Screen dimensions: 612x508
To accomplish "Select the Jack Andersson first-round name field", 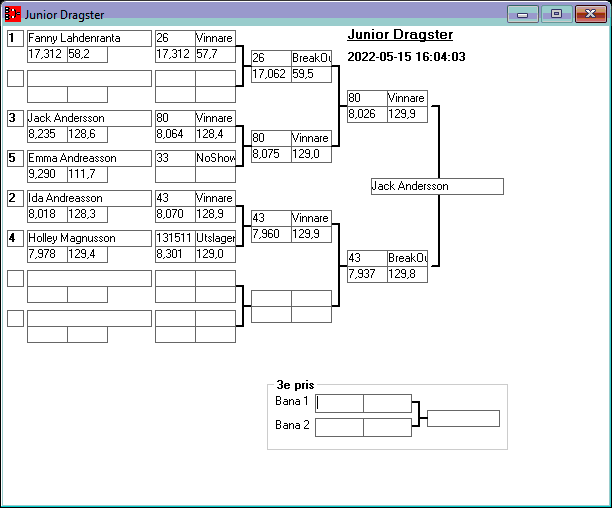I will pos(89,118).
